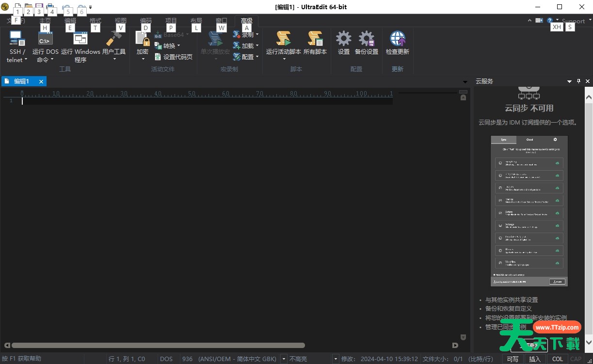Toggle COL column mode in status bar
The image size is (593, 364).
pos(558,359)
